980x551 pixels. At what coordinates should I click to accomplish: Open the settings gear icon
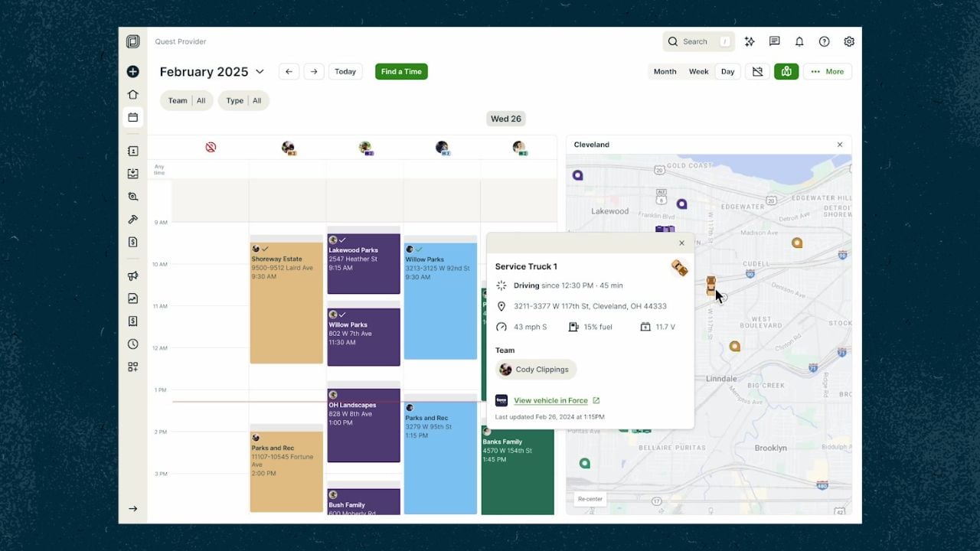click(x=849, y=41)
